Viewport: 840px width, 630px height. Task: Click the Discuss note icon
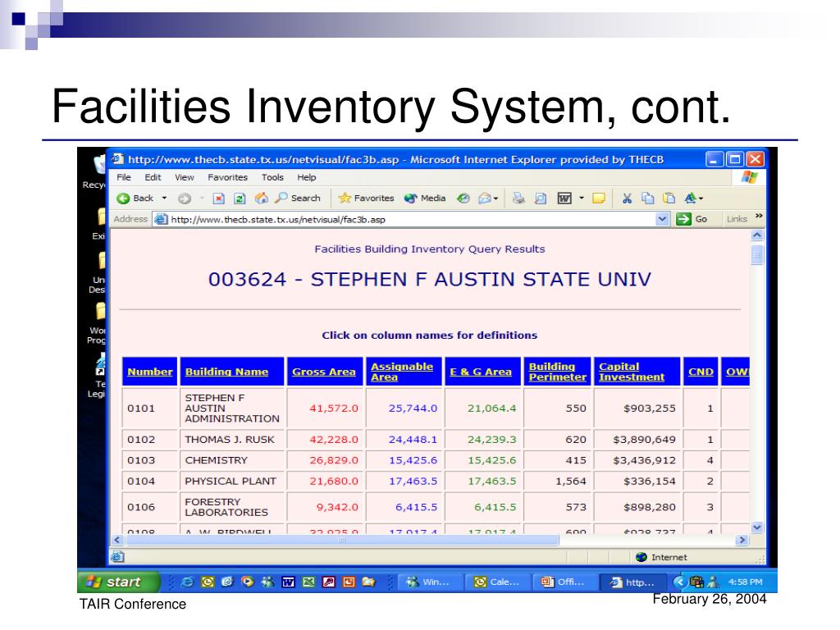(599, 199)
